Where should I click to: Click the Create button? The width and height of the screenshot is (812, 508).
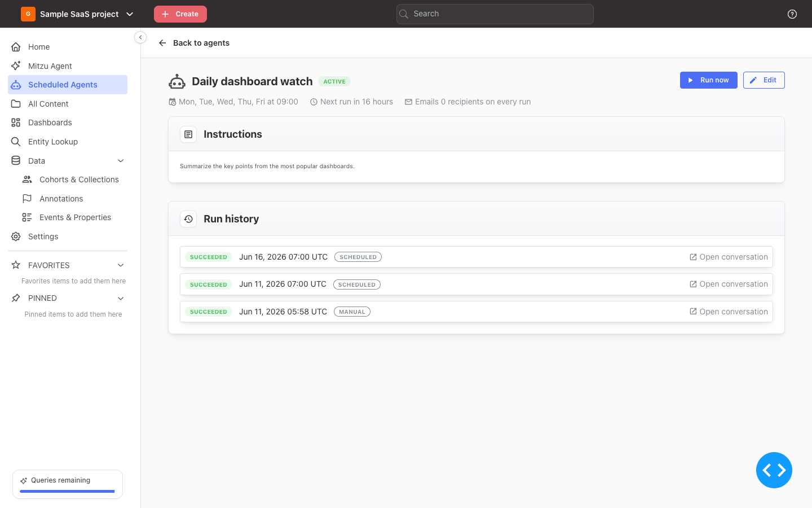(180, 14)
